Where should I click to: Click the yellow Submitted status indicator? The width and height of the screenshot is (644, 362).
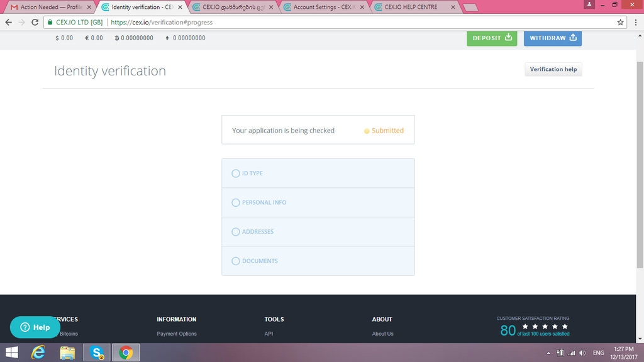coord(384,131)
